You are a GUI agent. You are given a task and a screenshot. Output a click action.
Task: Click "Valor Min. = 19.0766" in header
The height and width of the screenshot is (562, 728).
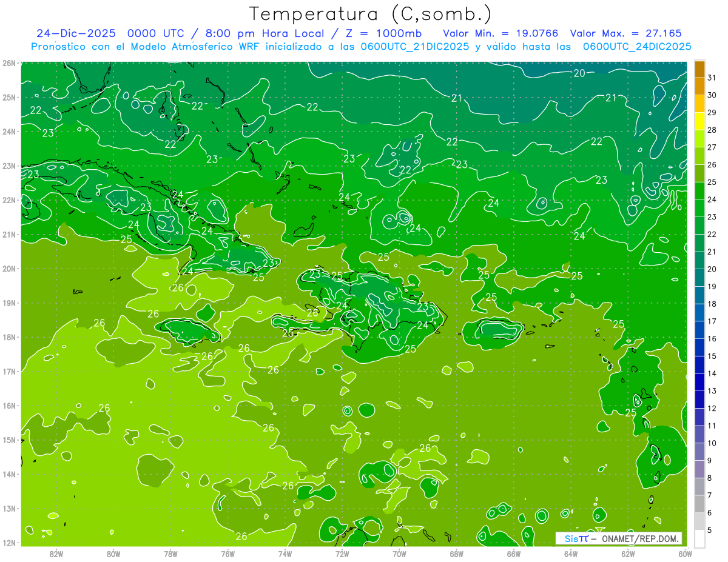[500, 33]
